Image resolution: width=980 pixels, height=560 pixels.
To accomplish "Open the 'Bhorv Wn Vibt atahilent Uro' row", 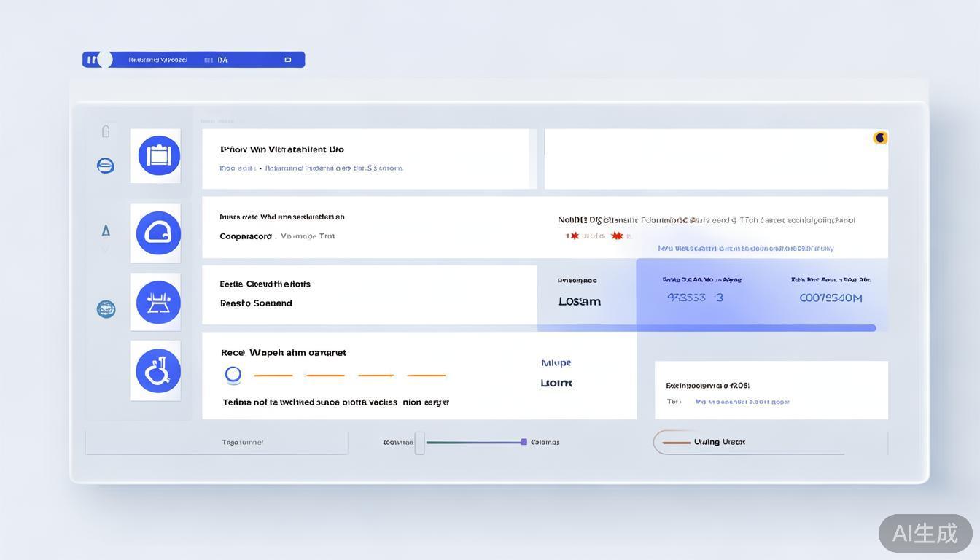I will pos(365,158).
